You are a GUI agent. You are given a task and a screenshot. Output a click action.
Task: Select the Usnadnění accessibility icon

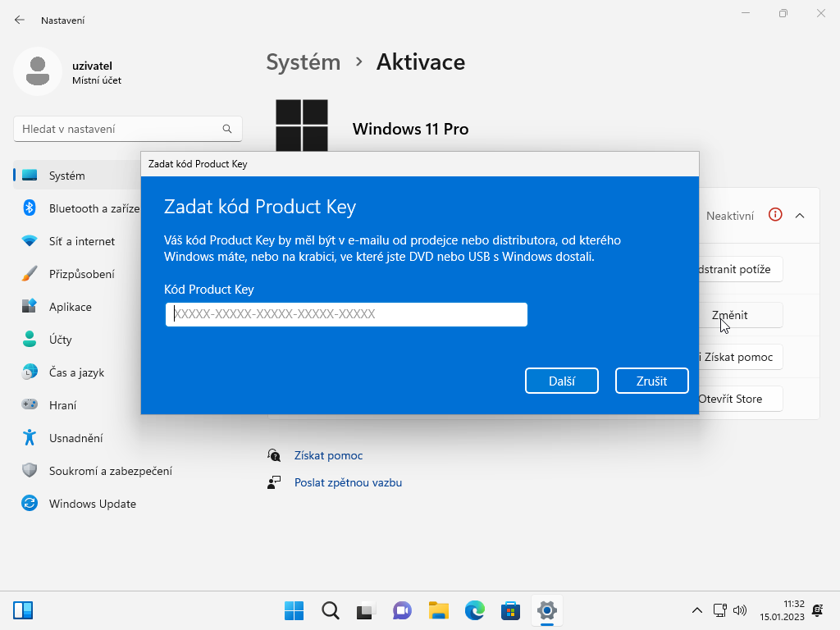pos(30,438)
